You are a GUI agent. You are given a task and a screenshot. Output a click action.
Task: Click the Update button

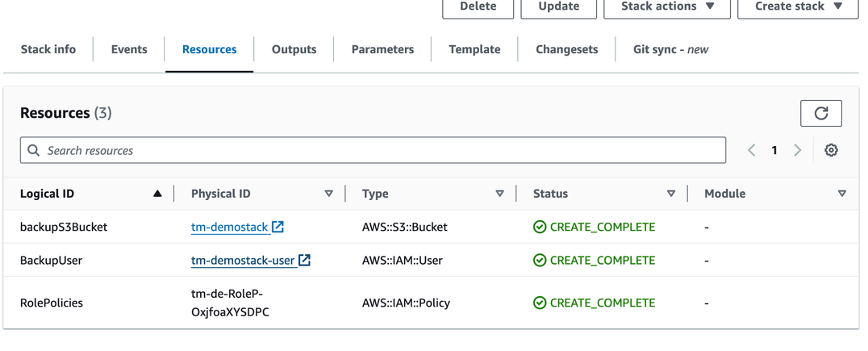[x=558, y=6]
